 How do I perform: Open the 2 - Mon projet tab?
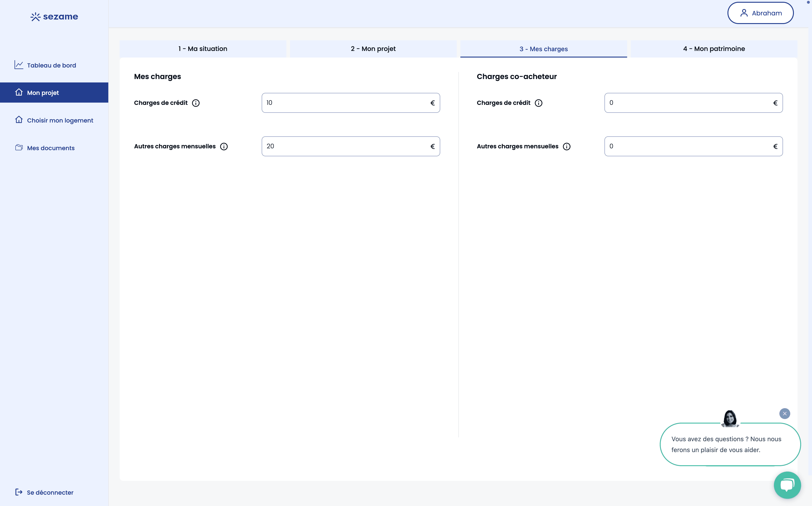point(373,48)
